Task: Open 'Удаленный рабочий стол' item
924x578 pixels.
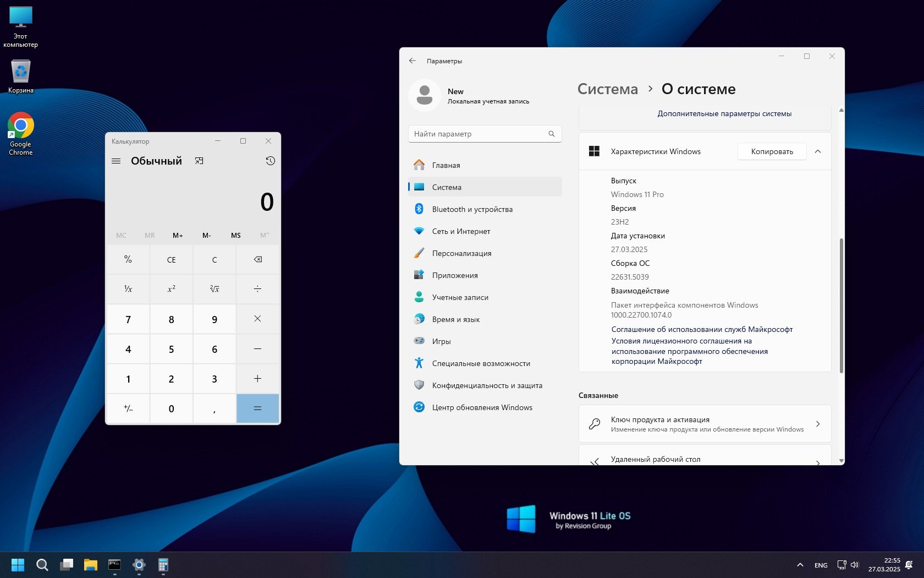Action: 705,455
